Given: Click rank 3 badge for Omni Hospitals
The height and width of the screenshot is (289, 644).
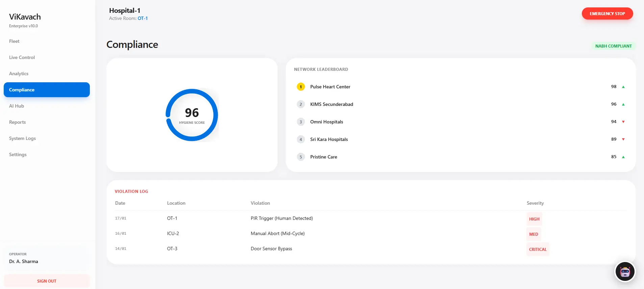Looking at the screenshot, I should coord(301,122).
